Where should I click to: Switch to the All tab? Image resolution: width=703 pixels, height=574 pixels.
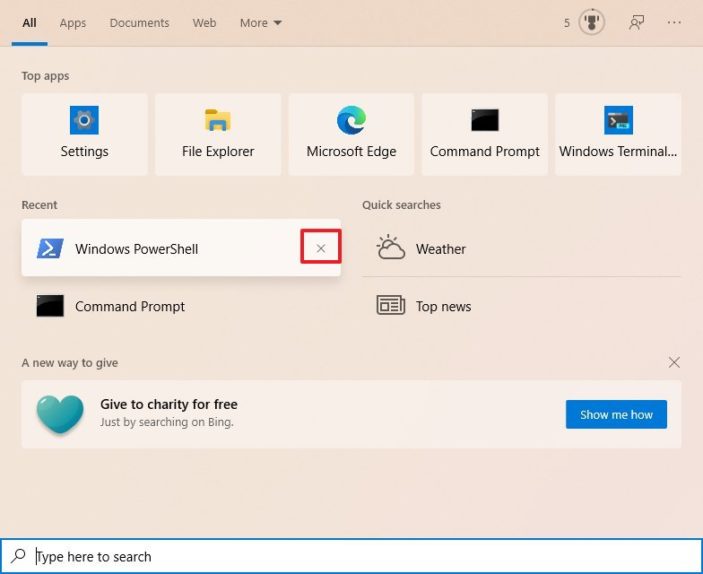[x=30, y=23]
